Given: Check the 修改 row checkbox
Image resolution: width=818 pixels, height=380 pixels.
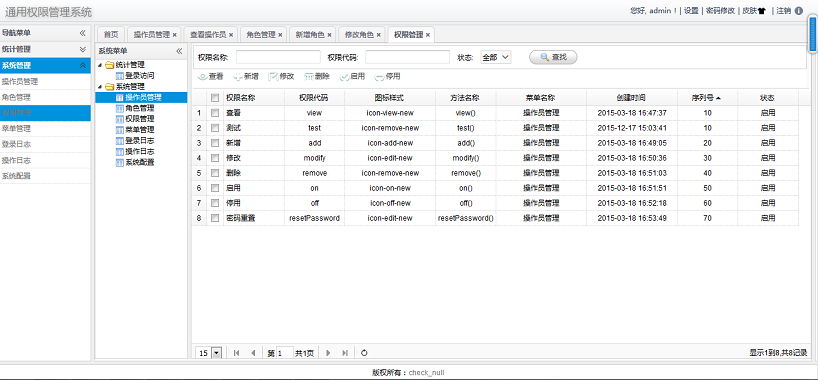Looking at the screenshot, I should [215, 158].
